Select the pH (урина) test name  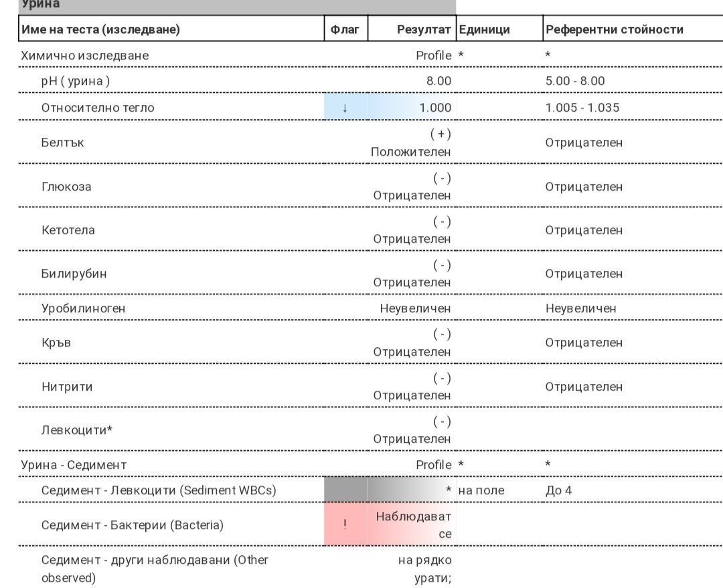pos(76,81)
